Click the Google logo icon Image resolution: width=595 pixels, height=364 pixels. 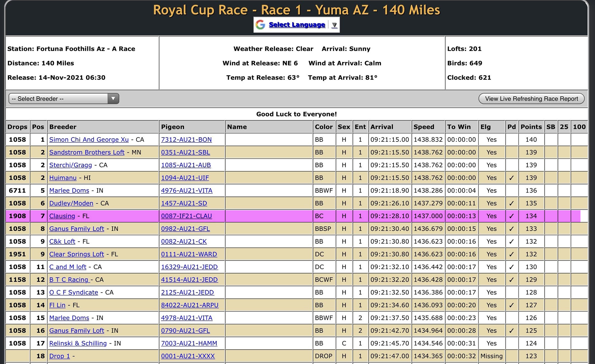point(260,25)
